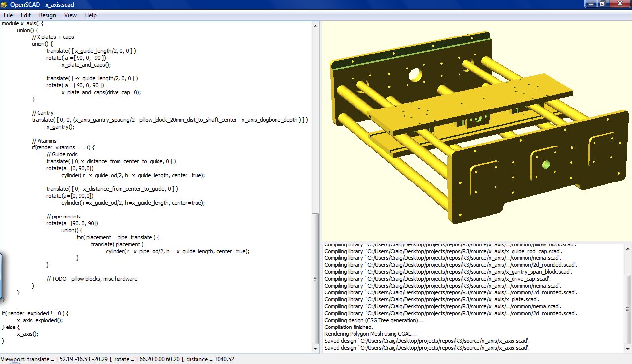The height and width of the screenshot is (364, 632).
Task: Open the View menu
Action: 70,15
